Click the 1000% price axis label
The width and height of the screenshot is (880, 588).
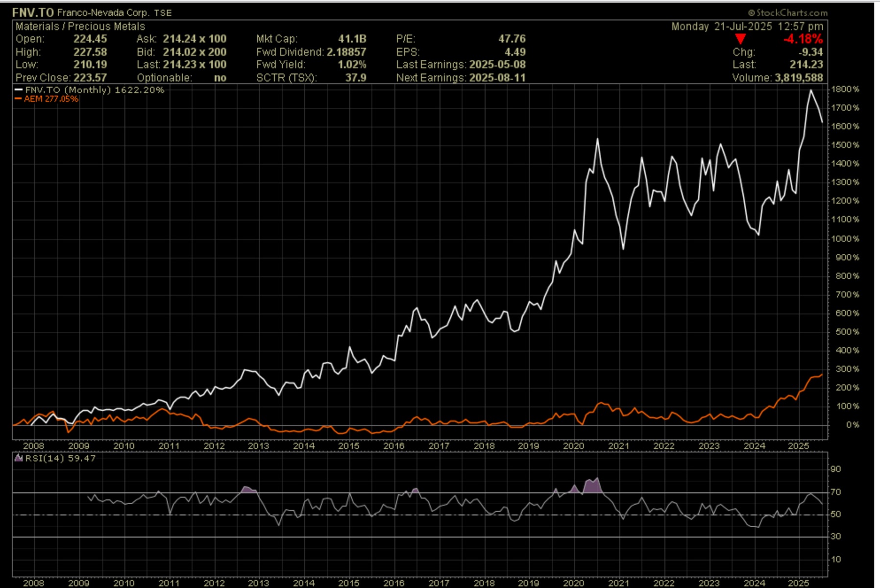coord(846,239)
